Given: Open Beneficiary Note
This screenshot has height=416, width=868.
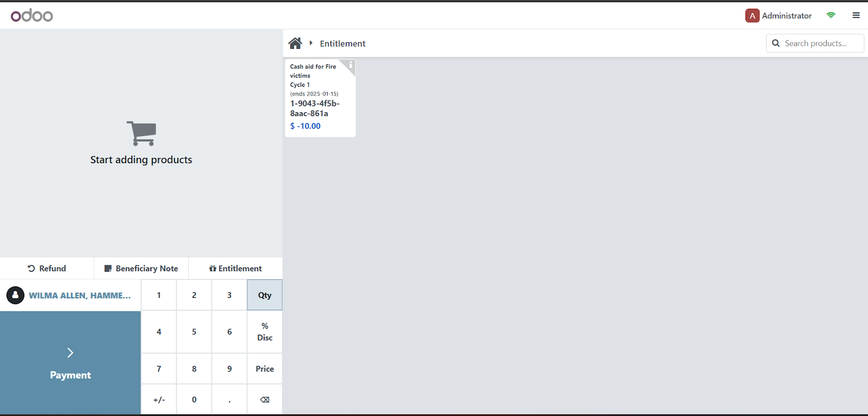Looking at the screenshot, I should pos(141,268).
